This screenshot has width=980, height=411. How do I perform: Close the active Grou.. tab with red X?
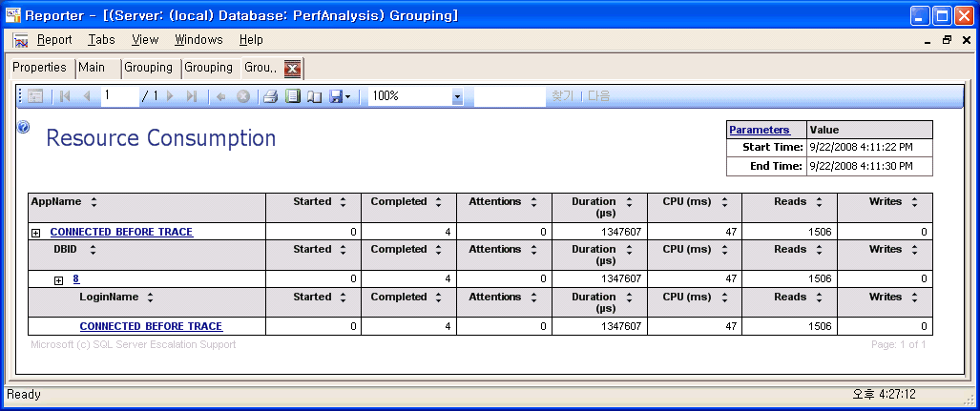pyautogui.click(x=293, y=68)
